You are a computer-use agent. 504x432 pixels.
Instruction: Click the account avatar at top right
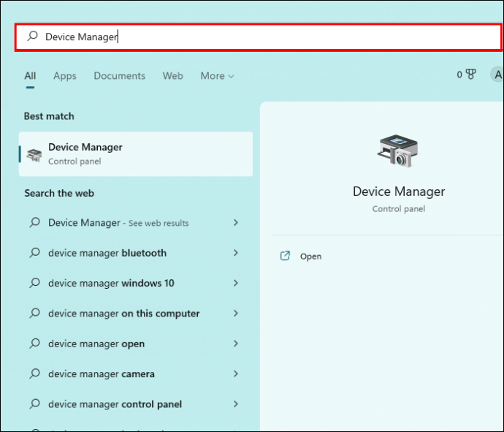pos(497,75)
